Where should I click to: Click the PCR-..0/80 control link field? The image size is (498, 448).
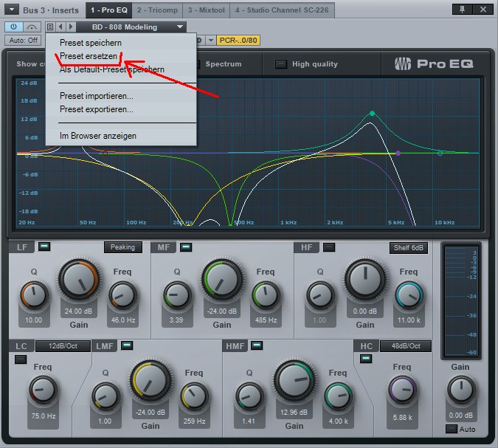click(238, 41)
